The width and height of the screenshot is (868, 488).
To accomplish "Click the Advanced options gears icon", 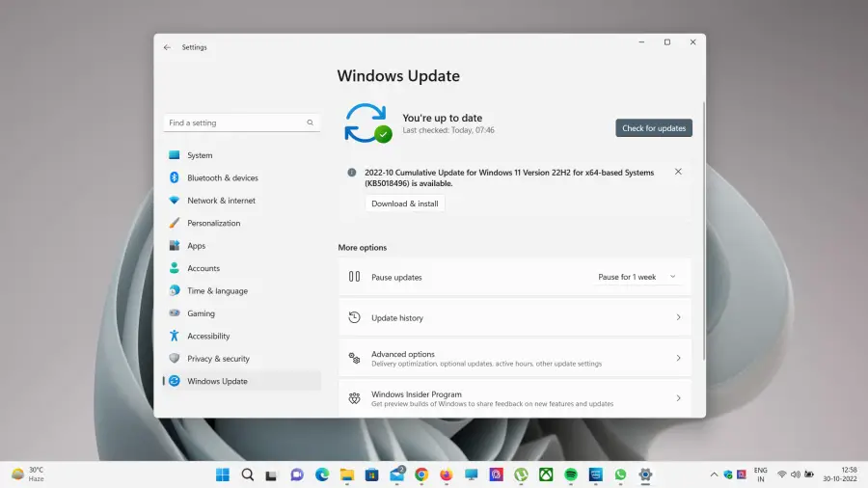I will [x=354, y=358].
